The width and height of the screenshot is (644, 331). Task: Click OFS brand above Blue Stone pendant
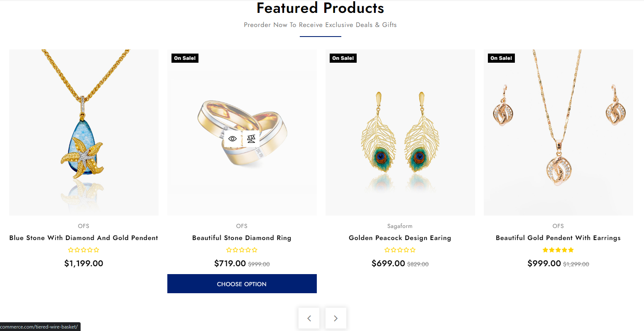[83, 226]
